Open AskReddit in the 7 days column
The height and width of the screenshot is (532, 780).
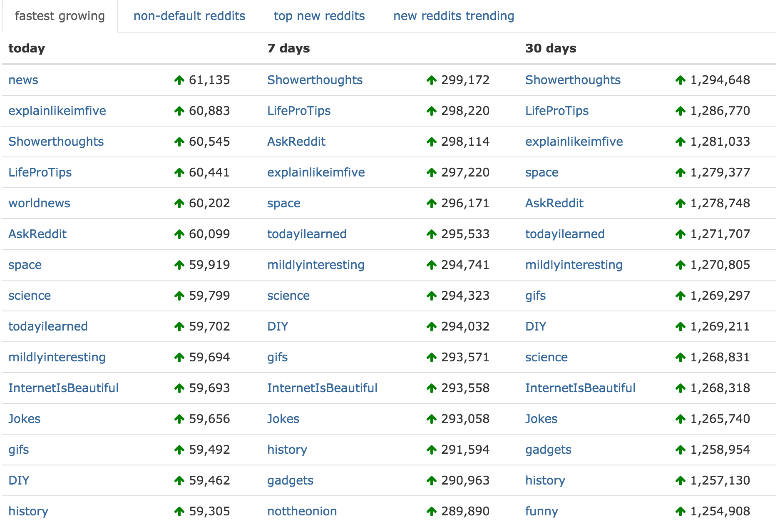tap(296, 142)
